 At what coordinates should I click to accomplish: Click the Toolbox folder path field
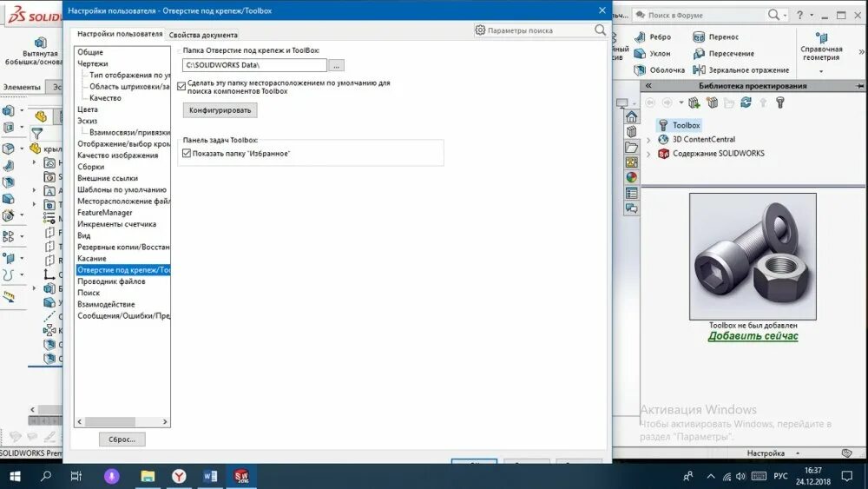tap(254, 65)
